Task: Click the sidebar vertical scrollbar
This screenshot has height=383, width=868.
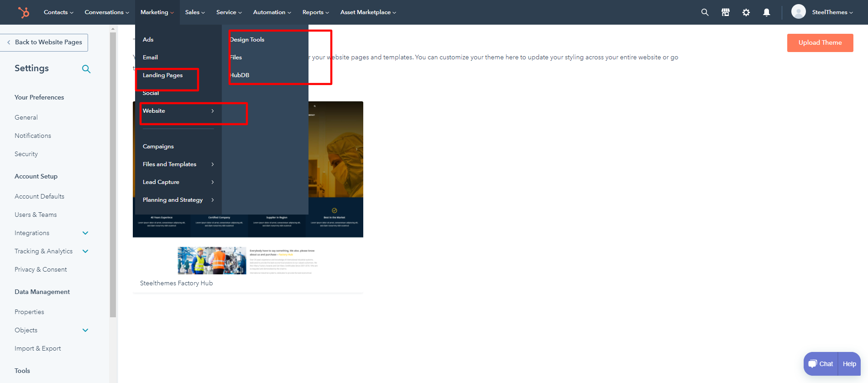Action: click(113, 173)
